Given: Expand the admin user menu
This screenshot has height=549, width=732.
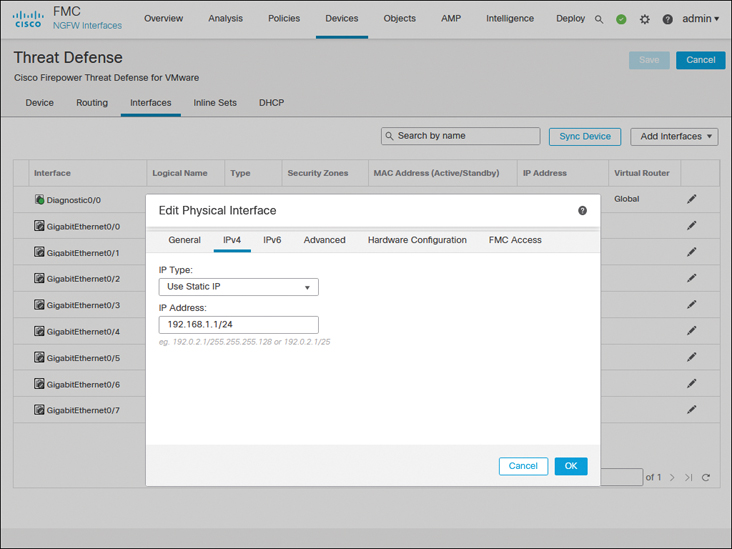Looking at the screenshot, I should tap(700, 19).
